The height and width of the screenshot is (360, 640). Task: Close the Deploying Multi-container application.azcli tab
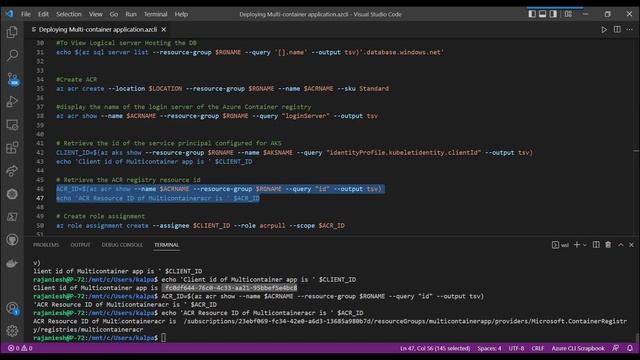coord(163,29)
